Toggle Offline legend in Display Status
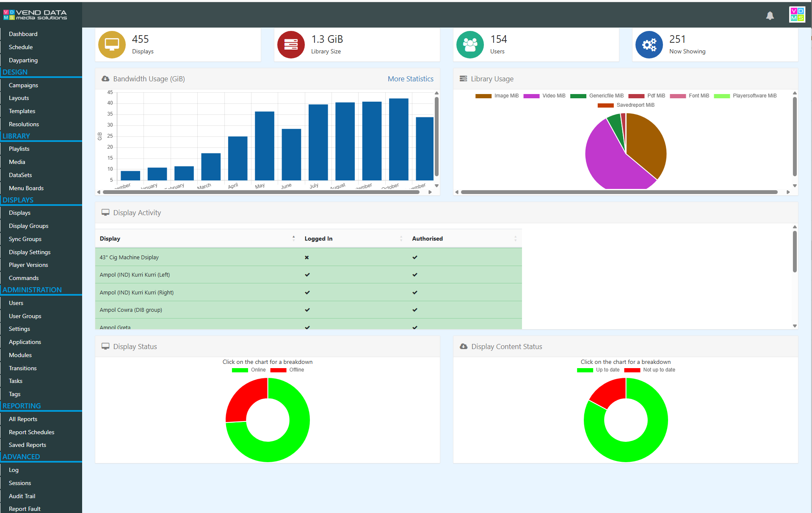Viewport: 812px width, 513px height. [287, 370]
